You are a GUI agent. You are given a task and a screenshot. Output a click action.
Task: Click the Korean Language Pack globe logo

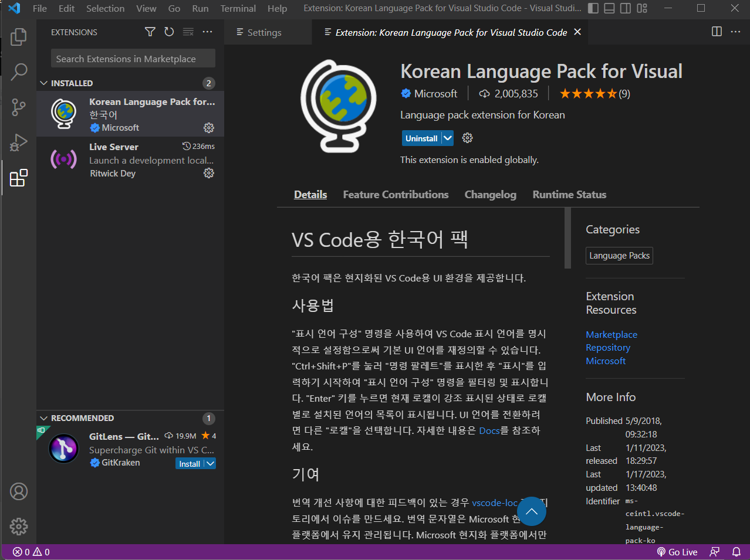pyautogui.click(x=339, y=106)
